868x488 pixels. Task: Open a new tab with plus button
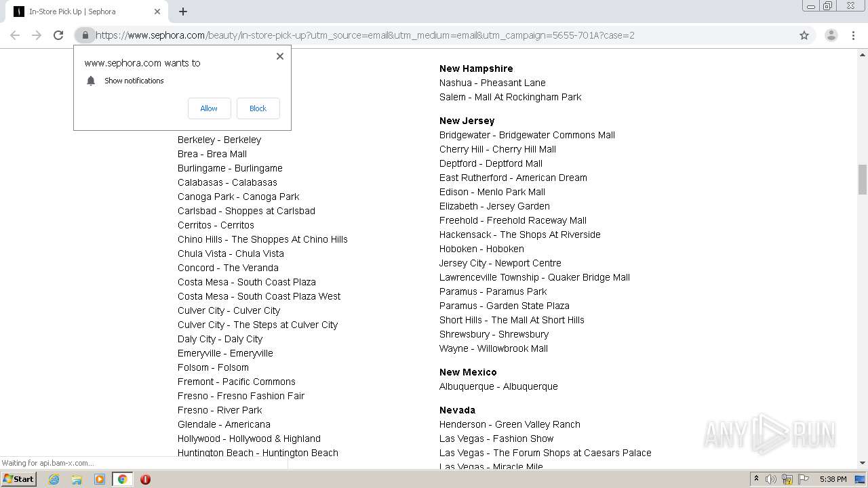pyautogui.click(x=183, y=12)
